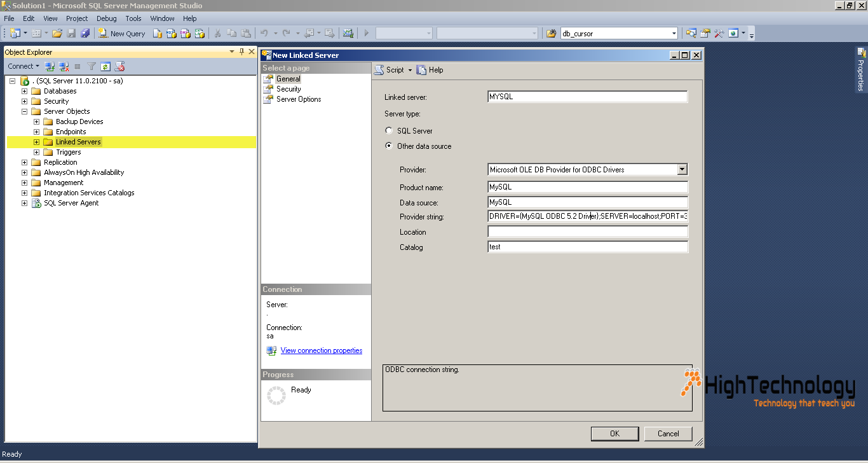Image resolution: width=868 pixels, height=463 pixels.
Task: Open the Provider dropdown list
Action: click(x=682, y=170)
